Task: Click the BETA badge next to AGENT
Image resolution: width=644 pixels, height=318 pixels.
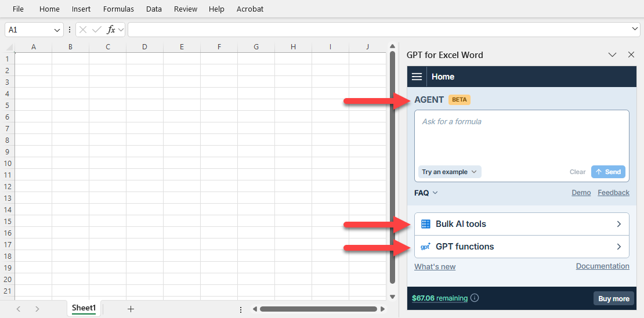Action: 459,99
